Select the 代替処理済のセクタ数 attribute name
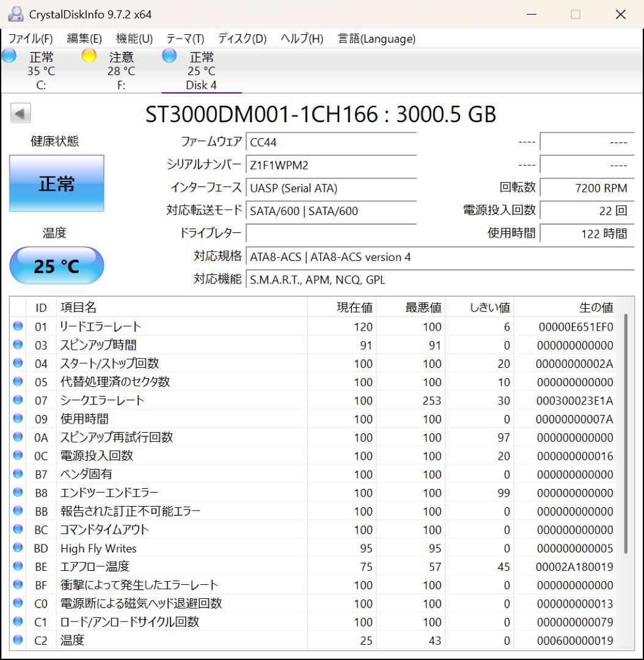This screenshot has width=644, height=660. click(115, 382)
